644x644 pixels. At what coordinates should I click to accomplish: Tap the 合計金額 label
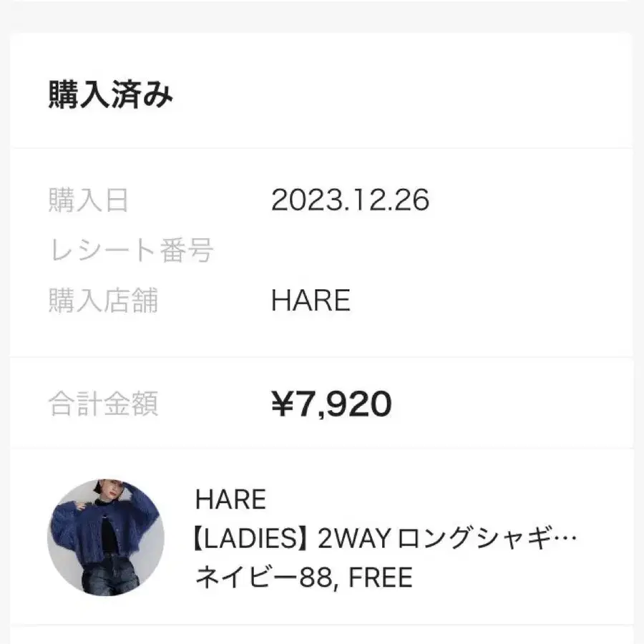pyautogui.click(x=103, y=404)
